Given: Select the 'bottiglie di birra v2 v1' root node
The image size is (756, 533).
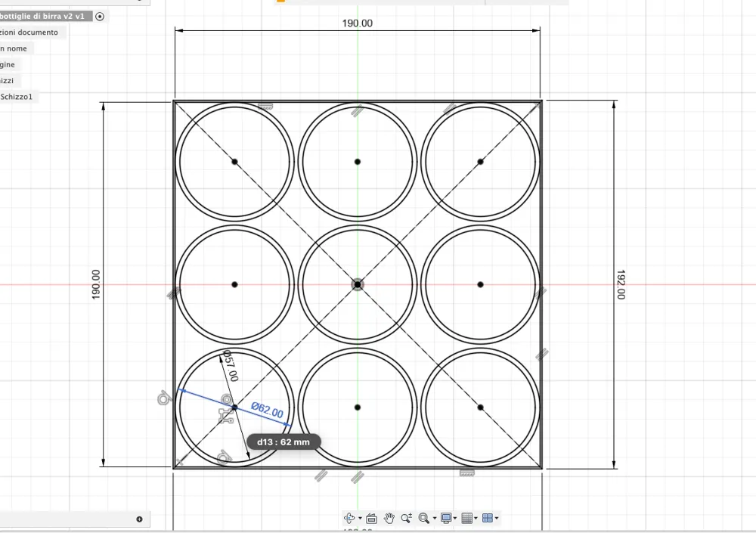Looking at the screenshot, I should pyautogui.click(x=42, y=17).
